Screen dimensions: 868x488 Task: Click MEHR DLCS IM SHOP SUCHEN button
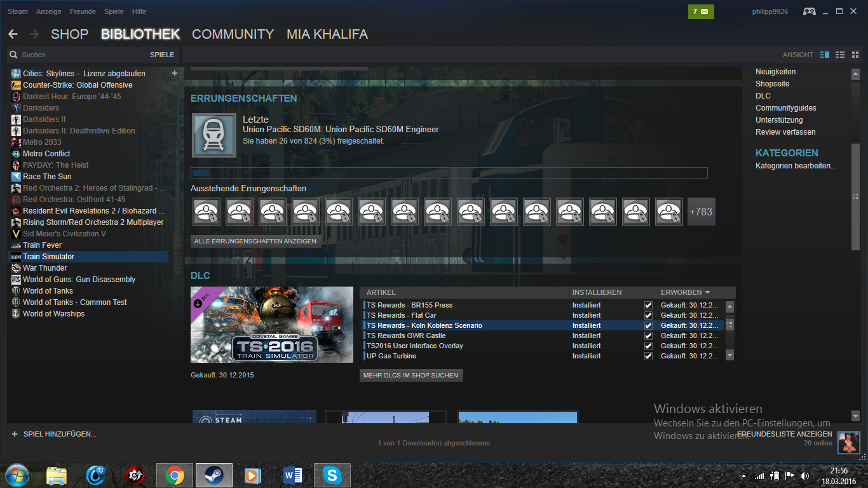click(x=410, y=376)
